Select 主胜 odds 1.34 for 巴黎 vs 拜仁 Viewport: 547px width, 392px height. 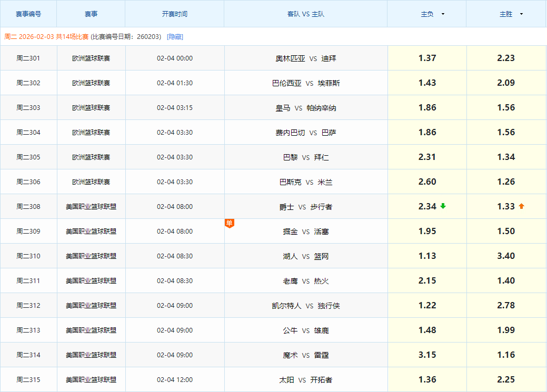(x=506, y=157)
